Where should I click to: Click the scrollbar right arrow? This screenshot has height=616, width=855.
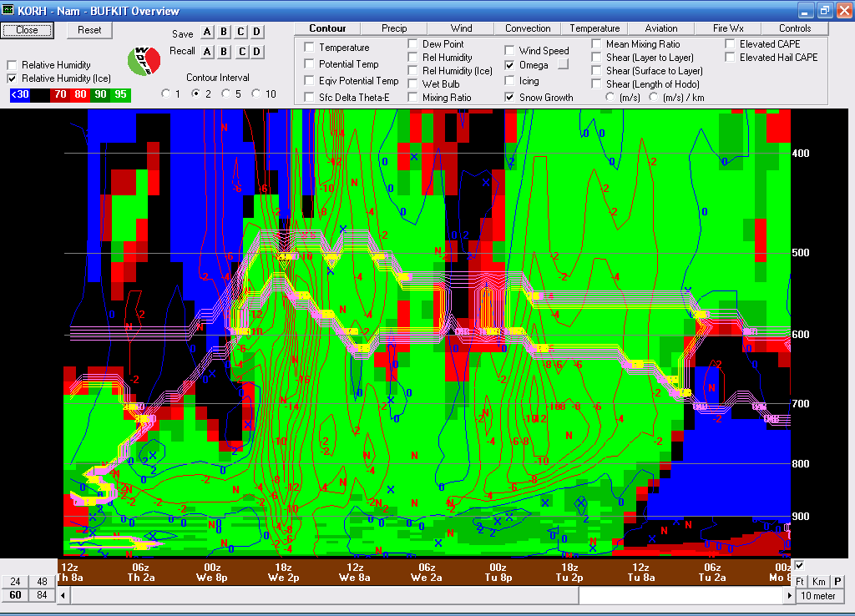click(789, 596)
